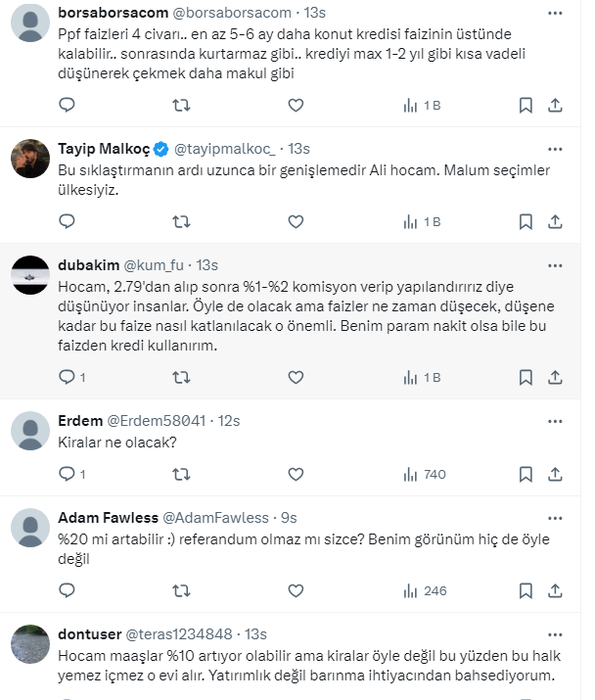Share Adam Fawless's tweet

(555, 590)
